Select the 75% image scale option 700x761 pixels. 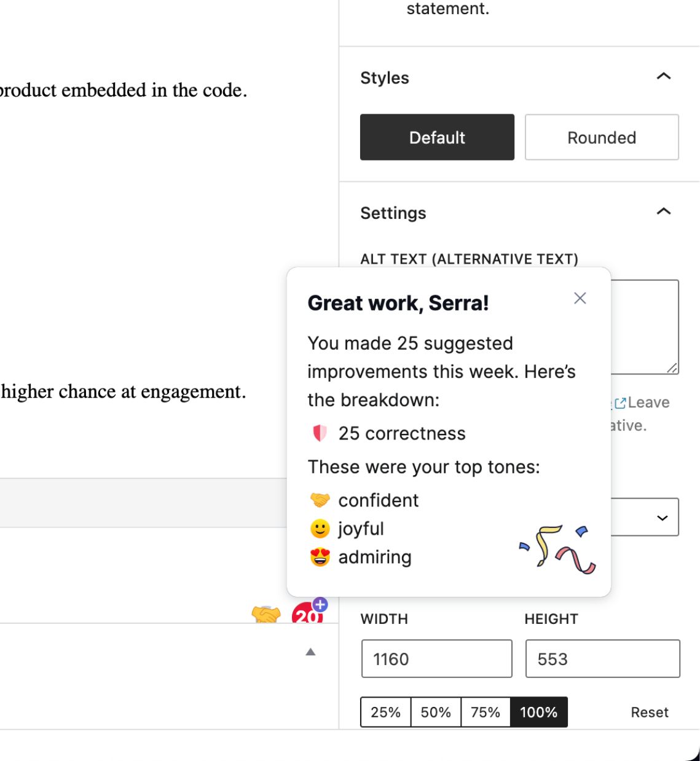485,712
